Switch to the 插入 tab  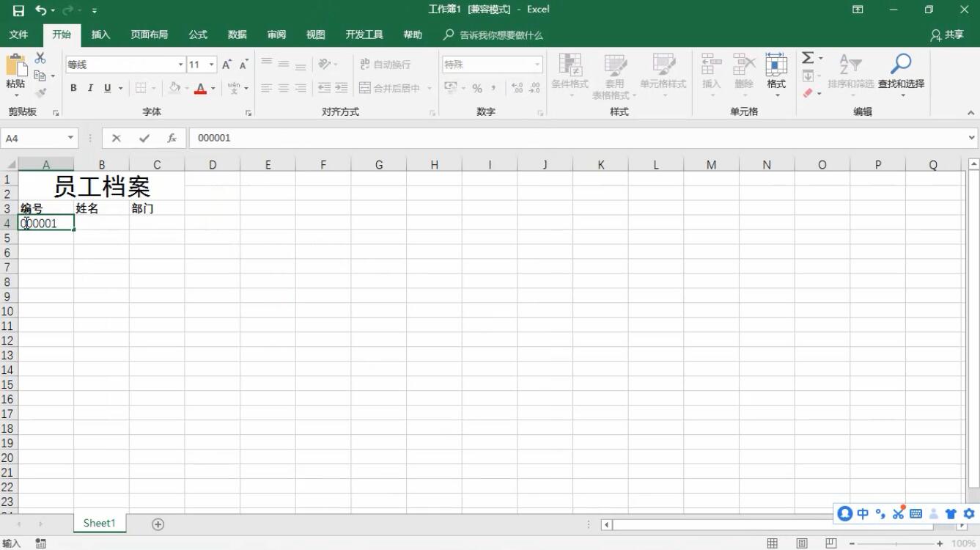(x=100, y=34)
